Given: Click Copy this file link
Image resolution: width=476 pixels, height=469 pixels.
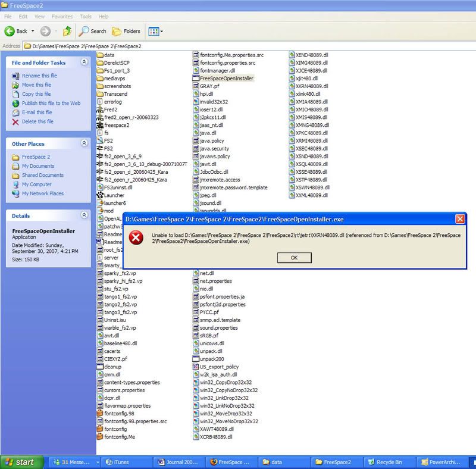Looking at the screenshot, I should click(x=36, y=94).
